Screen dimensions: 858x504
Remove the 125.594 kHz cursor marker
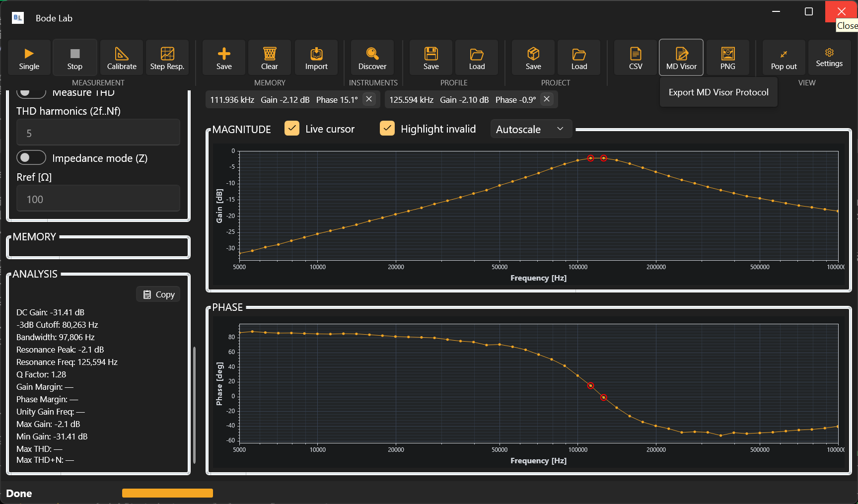click(547, 99)
